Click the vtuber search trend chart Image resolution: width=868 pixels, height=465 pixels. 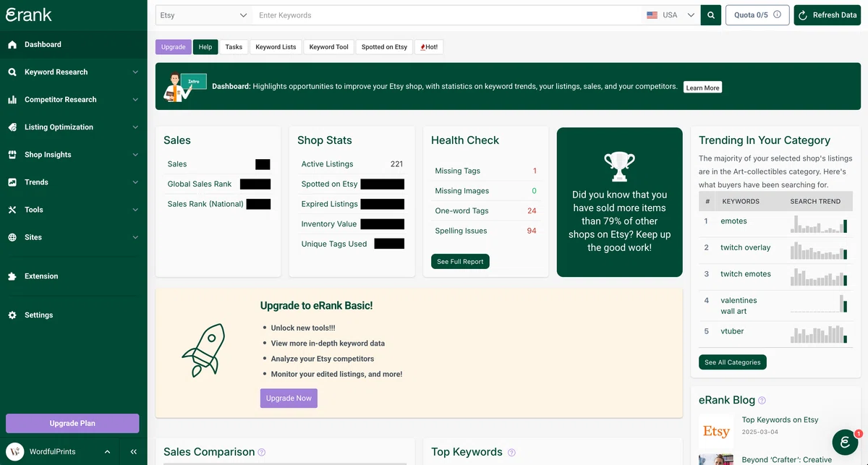pos(819,334)
